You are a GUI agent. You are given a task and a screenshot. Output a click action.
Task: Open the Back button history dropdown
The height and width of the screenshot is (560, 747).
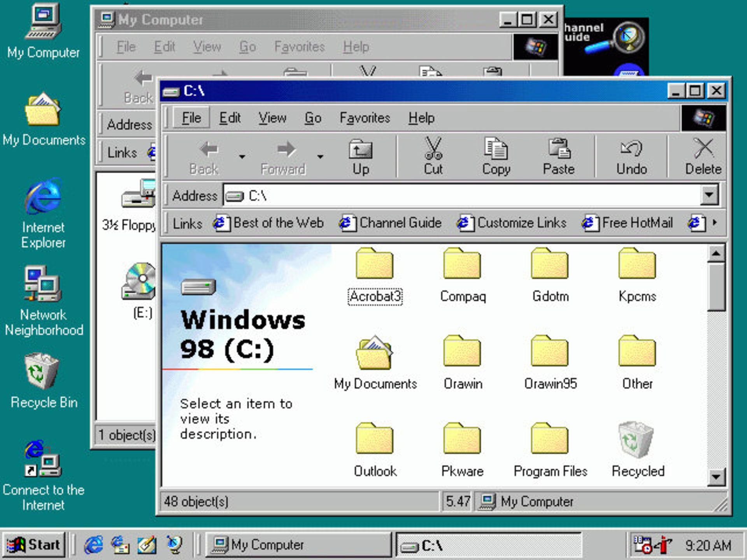pyautogui.click(x=241, y=156)
